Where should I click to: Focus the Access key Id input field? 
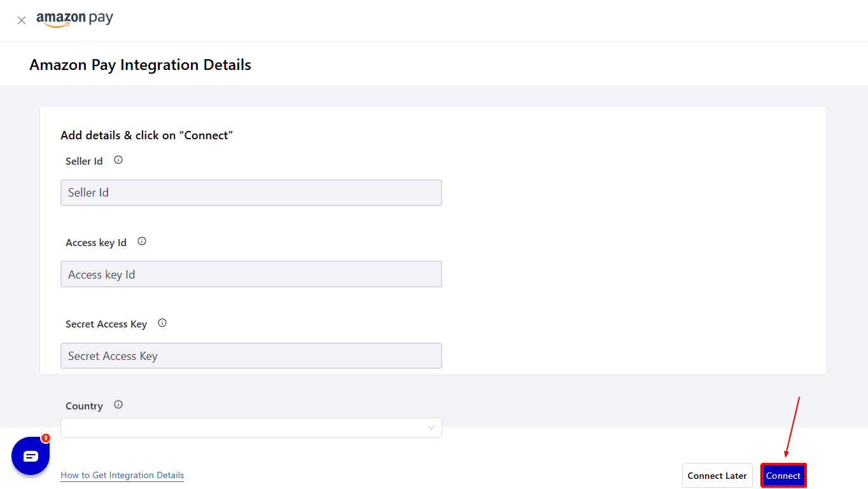(251, 274)
